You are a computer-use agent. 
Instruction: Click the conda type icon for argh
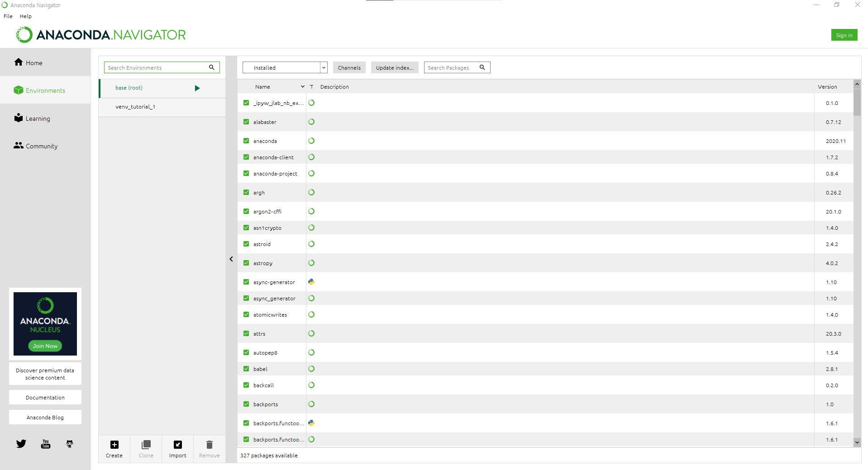311,192
